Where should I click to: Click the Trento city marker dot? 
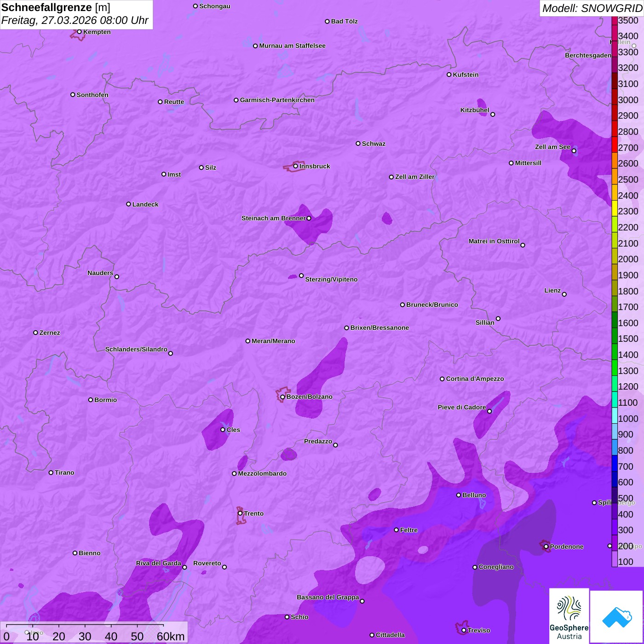pos(240,513)
